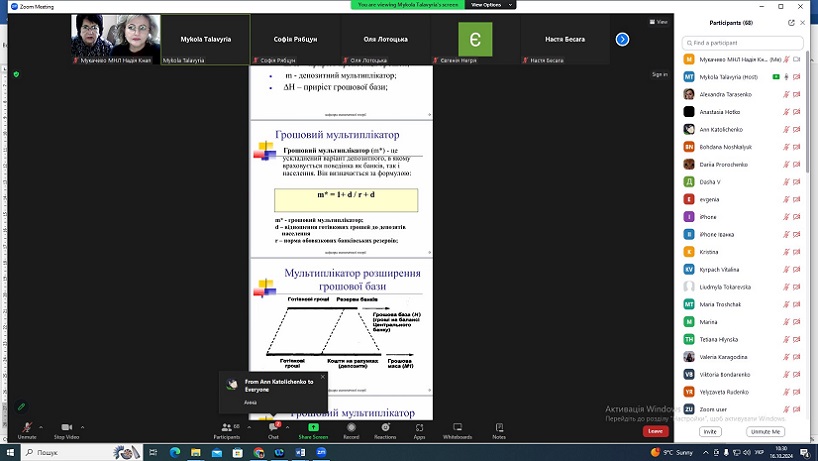Click the Stop Video camera icon

66,427
